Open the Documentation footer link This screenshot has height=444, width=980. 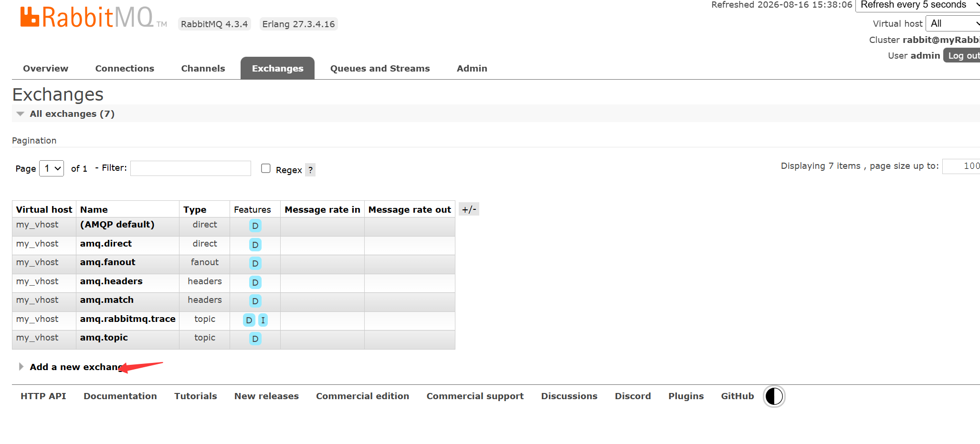click(120, 396)
